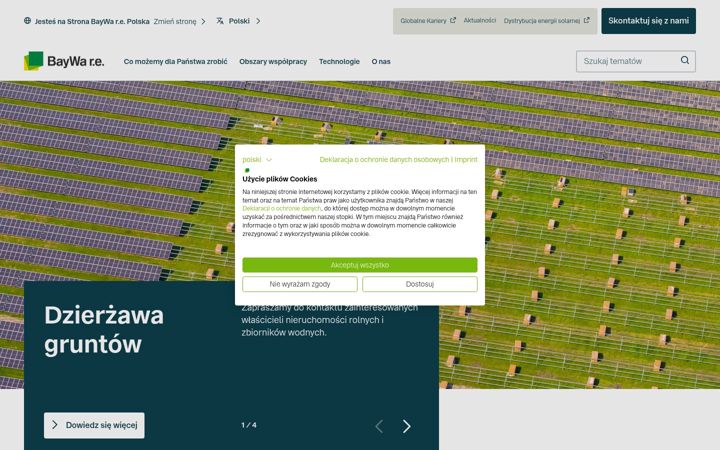The image size is (720, 450).
Task: Click Dowiedz się więcej button
Action: click(94, 425)
